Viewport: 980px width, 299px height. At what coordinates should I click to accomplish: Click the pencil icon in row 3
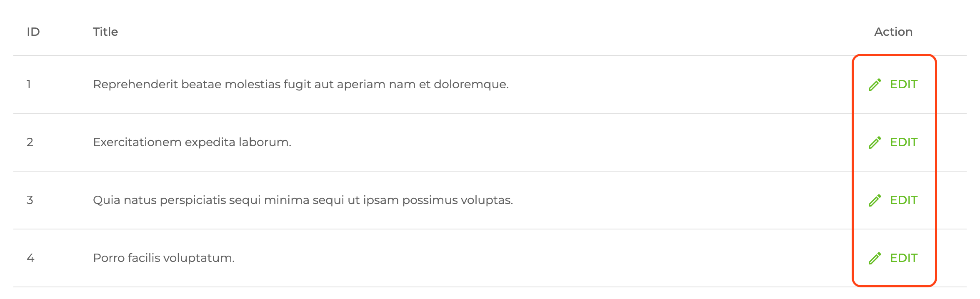[875, 200]
